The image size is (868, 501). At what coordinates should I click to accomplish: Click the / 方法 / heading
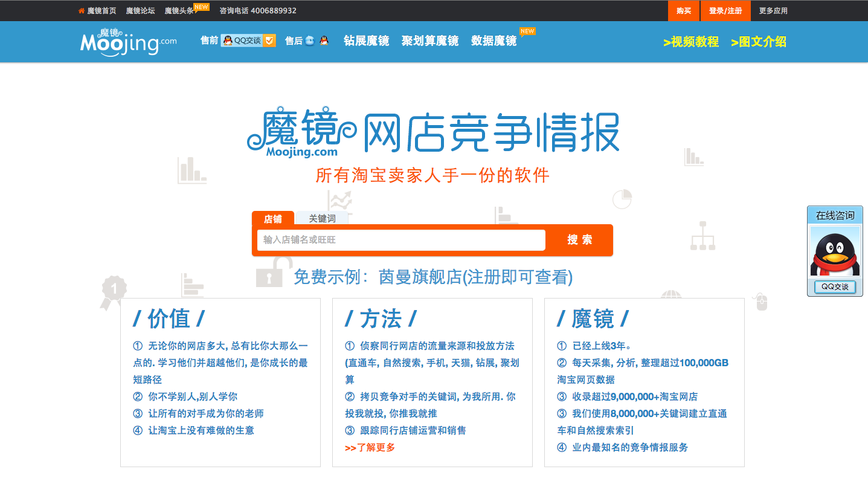(x=381, y=318)
